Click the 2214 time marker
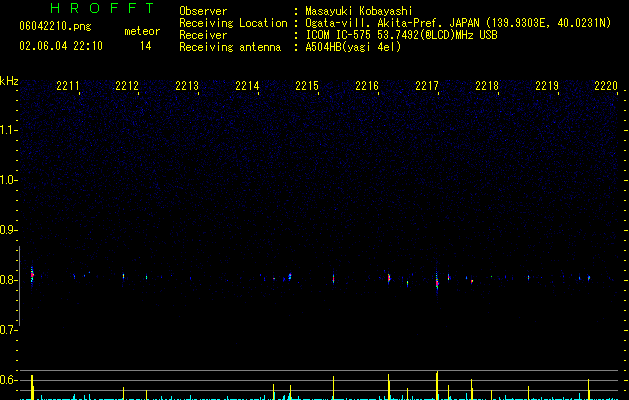 (247, 86)
